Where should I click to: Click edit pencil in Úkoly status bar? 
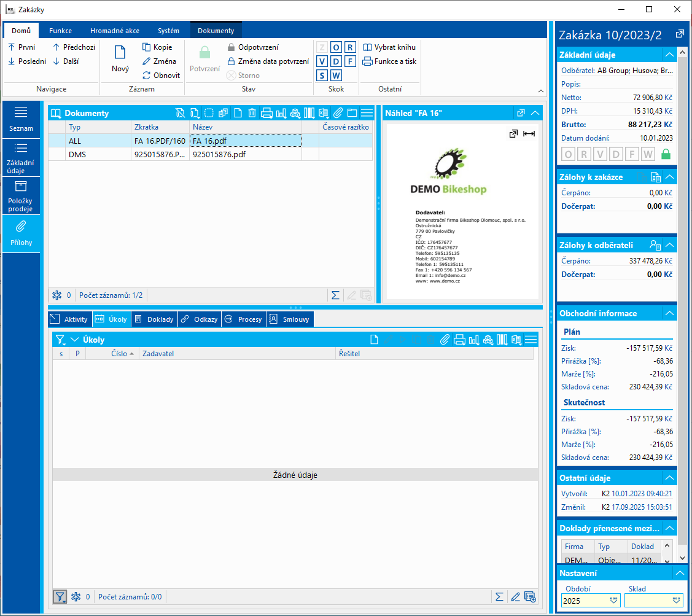515,597
